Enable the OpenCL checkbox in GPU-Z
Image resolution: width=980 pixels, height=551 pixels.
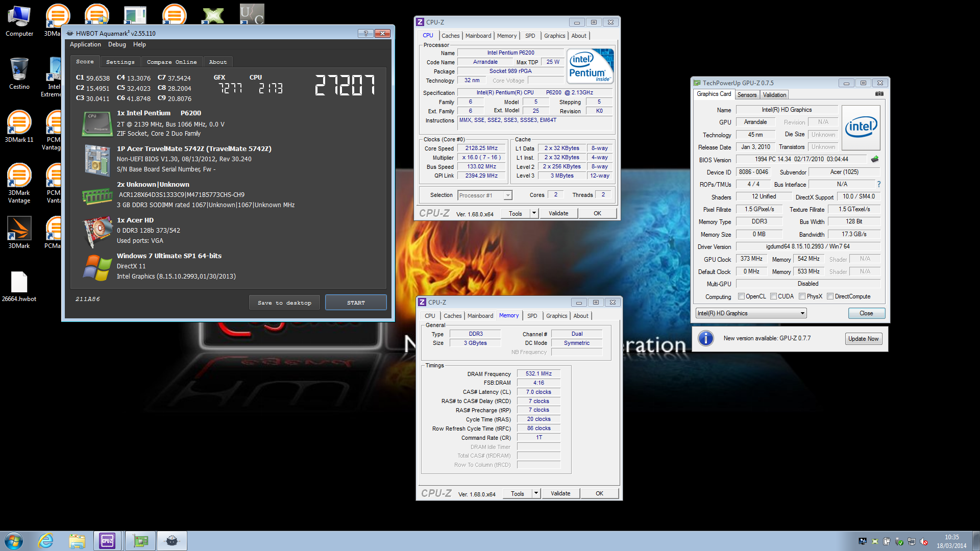[x=741, y=296]
